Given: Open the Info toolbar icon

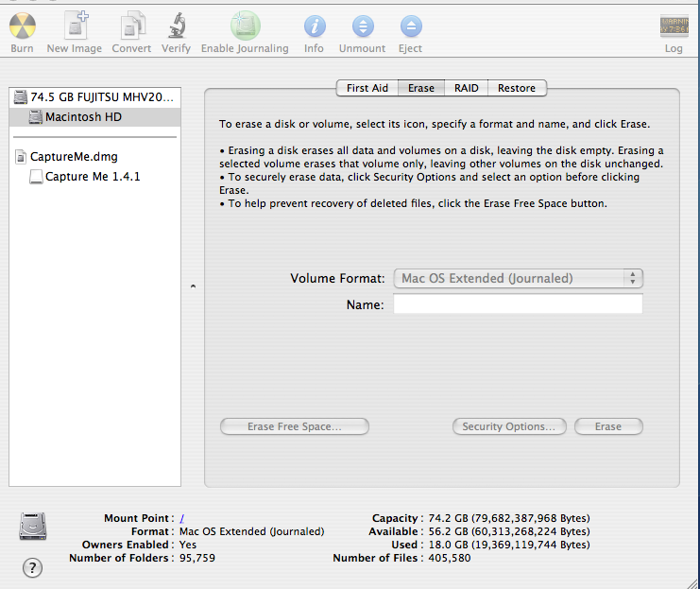Looking at the screenshot, I should tap(315, 26).
